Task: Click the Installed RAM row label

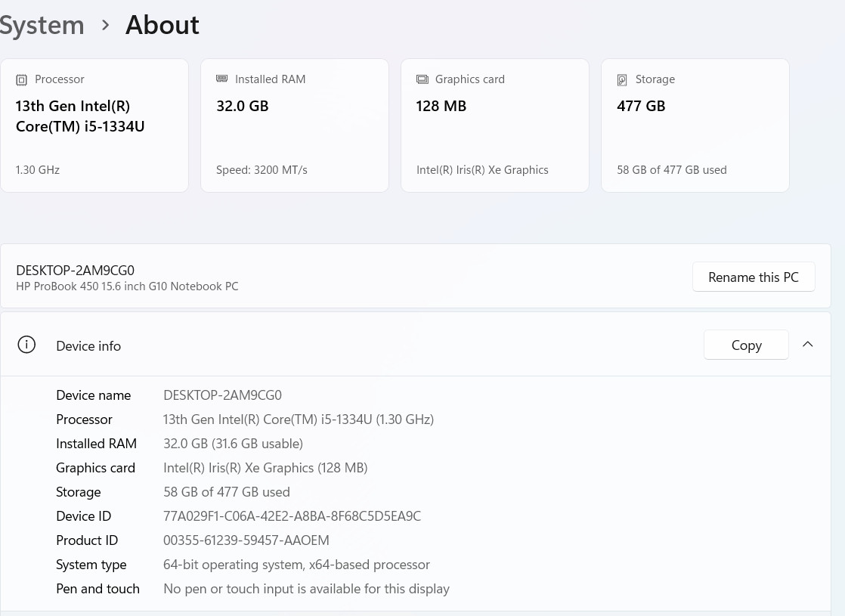Action: click(x=97, y=444)
